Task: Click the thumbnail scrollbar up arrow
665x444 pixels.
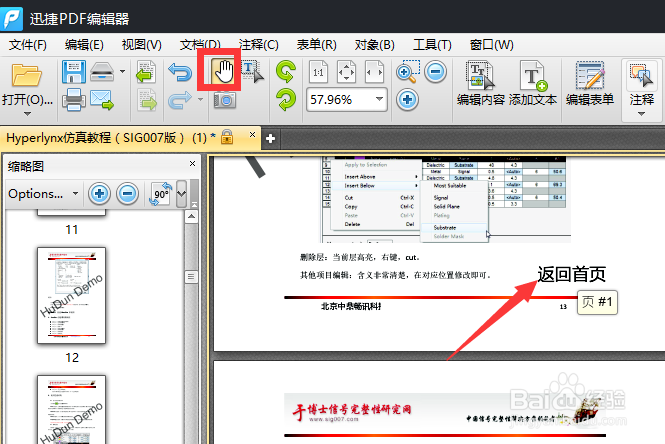Action: pyautogui.click(x=191, y=217)
